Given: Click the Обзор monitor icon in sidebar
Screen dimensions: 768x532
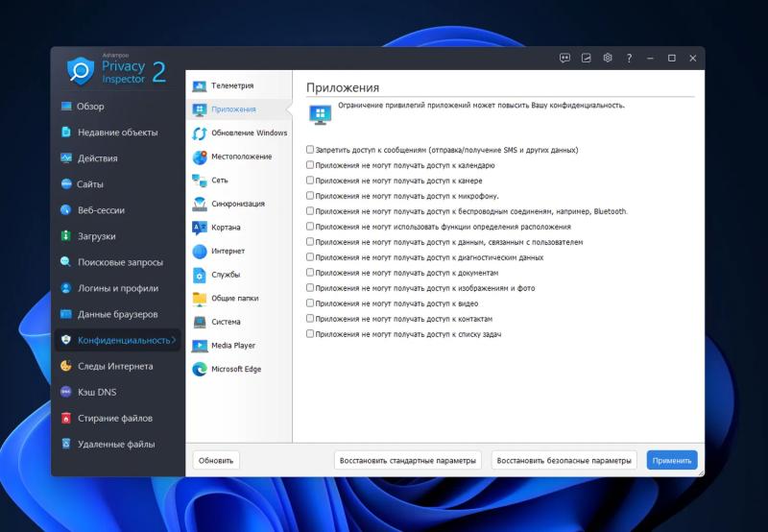Looking at the screenshot, I should point(66,106).
